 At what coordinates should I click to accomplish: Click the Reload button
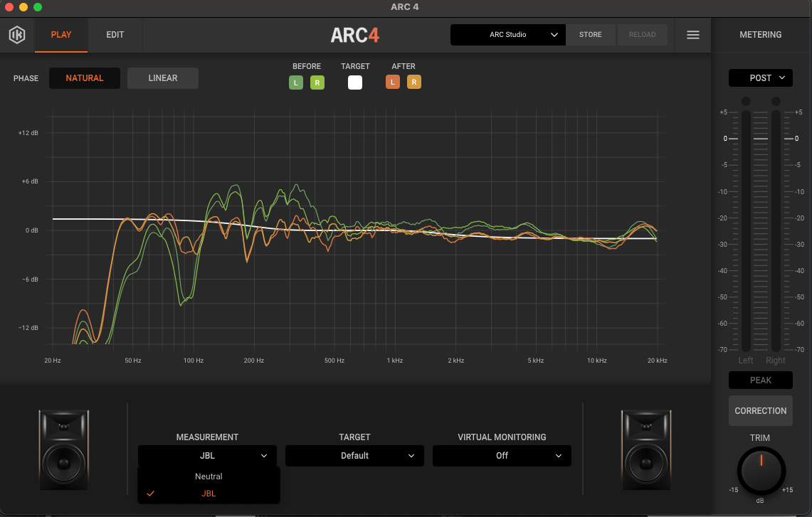(x=642, y=35)
